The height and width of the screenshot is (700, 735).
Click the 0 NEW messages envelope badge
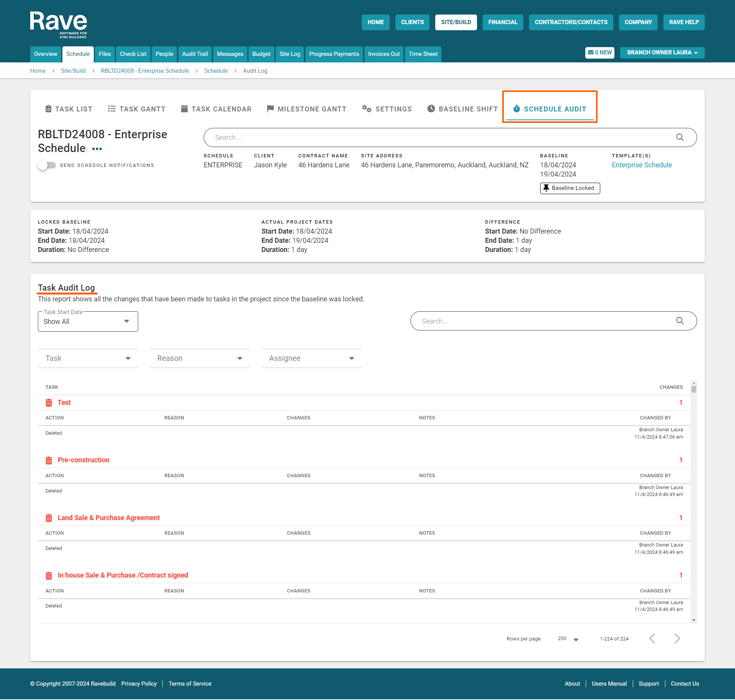coord(599,52)
